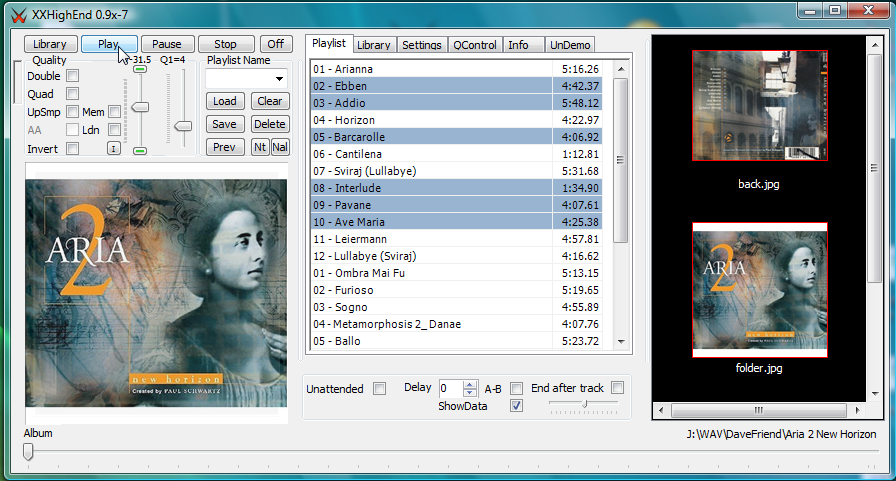Click the slider below End after track
The width and height of the screenshot is (896, 481).
(x=583, y=404)
